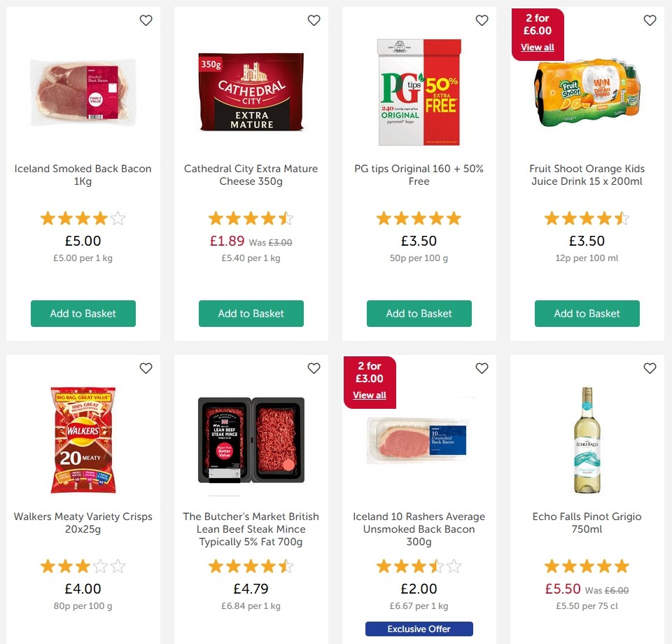Viewport: 672px width, 644px height.
Task: Open View all under the 2 for £3.00 badge
Action: pyautogui.click(x=369, y=395)
